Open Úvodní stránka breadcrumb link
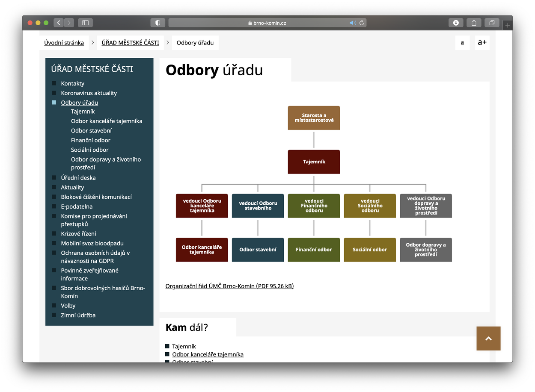Screen dimensions: 535x392 (x=64, y=43)
